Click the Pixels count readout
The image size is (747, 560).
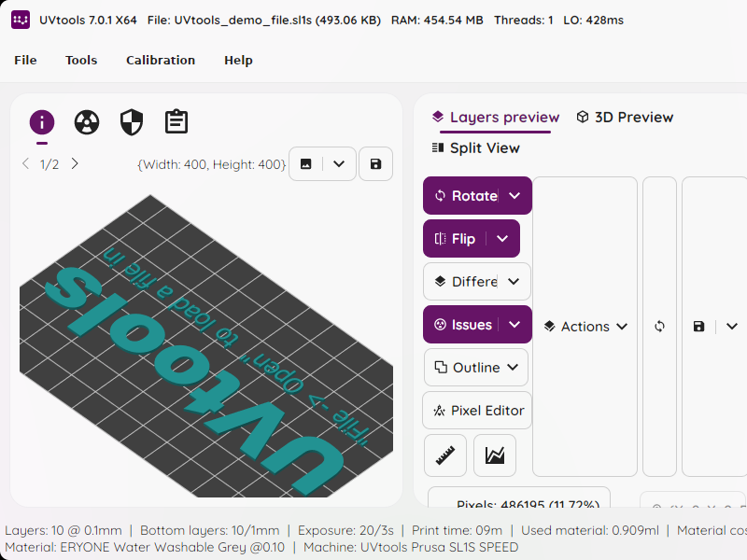tap(528, 504)
